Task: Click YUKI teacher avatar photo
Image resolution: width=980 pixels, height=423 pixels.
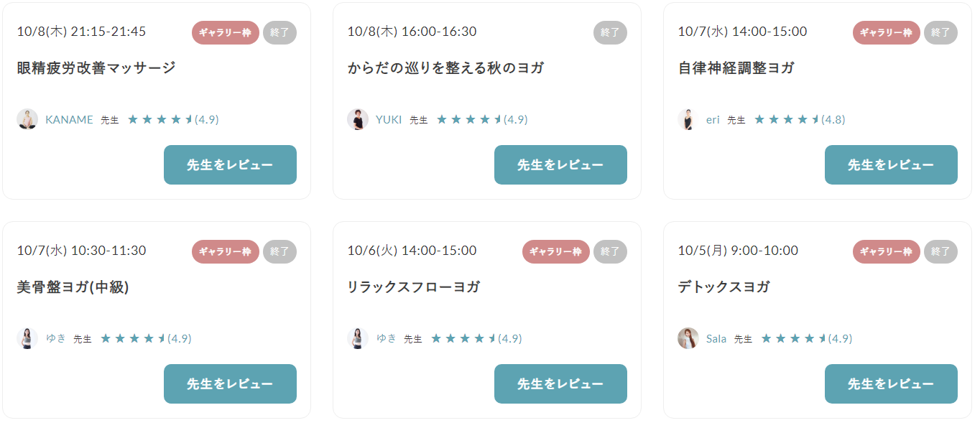Action: [x=358, y=119]
